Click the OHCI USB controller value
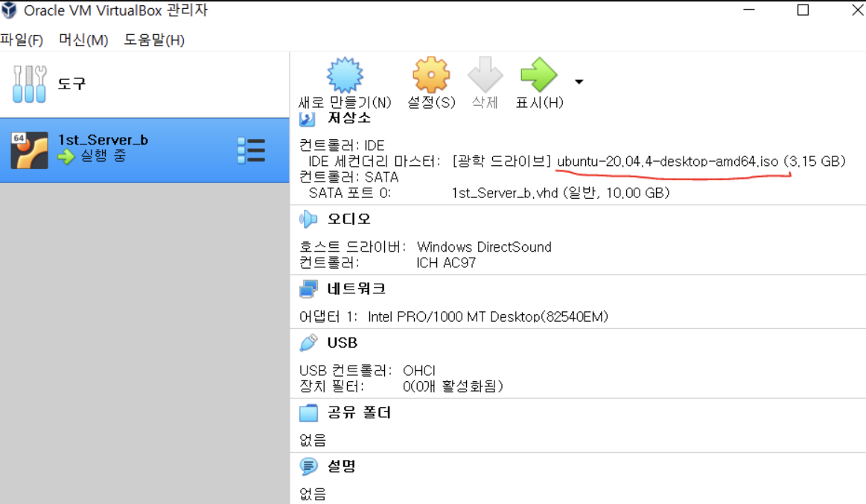This screenshot has width=866, height=504. (x=418, y=371)
